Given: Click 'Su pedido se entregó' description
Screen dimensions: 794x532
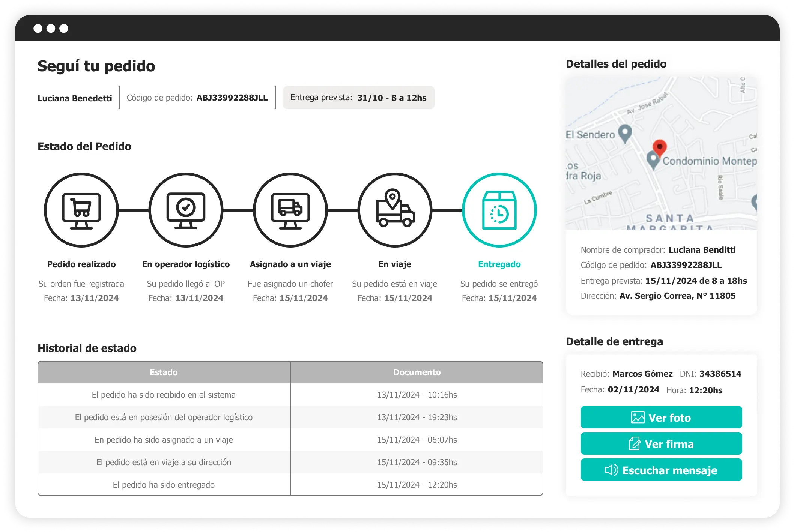Looking at the screenshot, I should click(499, 284).
